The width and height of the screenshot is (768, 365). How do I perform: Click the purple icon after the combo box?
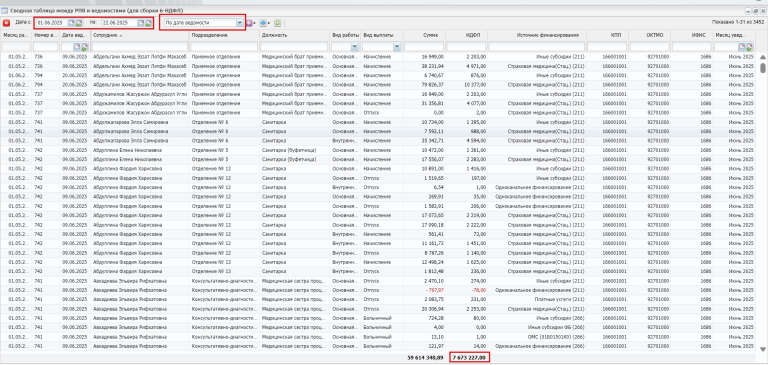[x=249, y=23]
